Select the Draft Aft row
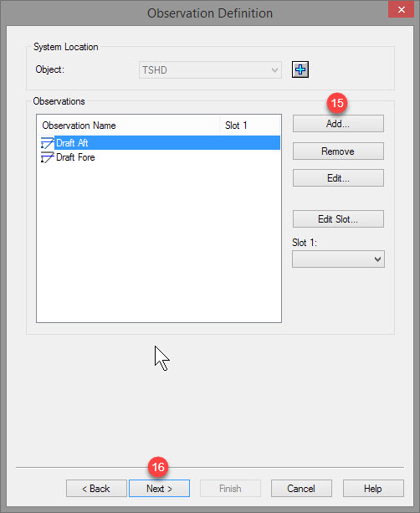Image resolution: width=420 pixels, height=513 pixels. [x=159, y=143]
